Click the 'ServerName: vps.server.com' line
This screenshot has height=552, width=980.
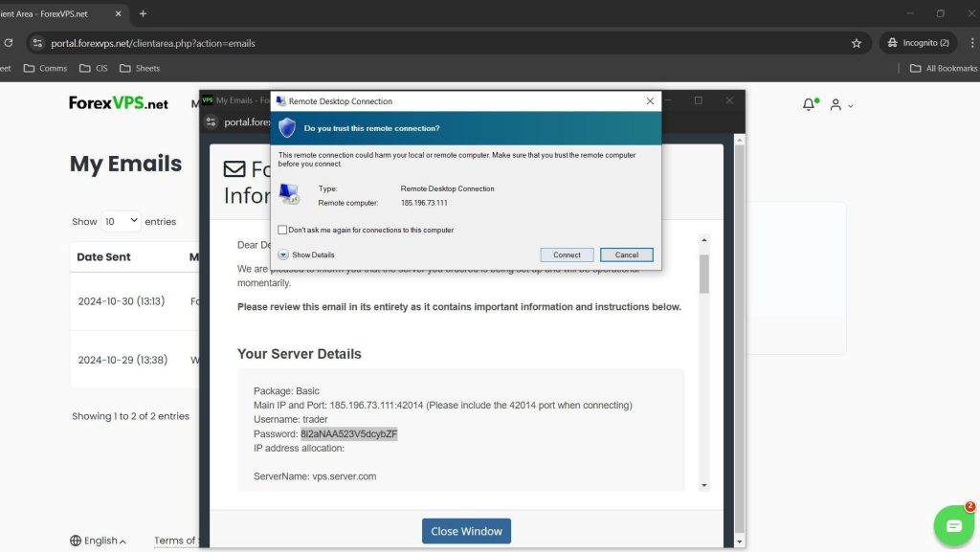pyautogui.click(x=315, y=475)
